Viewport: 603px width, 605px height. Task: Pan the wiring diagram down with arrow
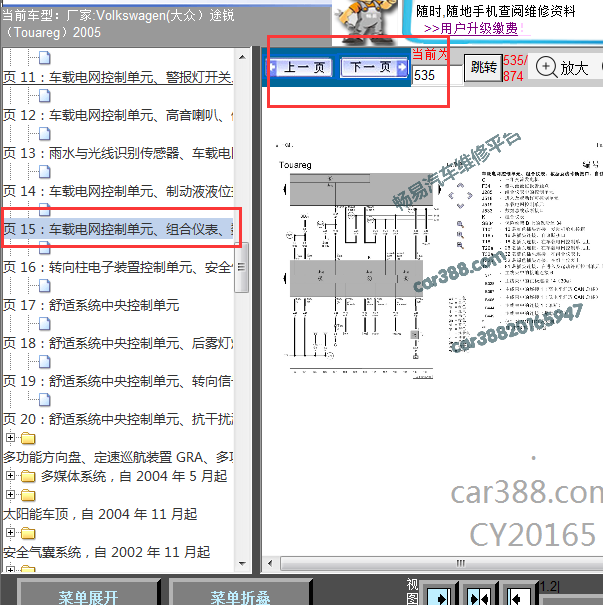click(460, 206)
